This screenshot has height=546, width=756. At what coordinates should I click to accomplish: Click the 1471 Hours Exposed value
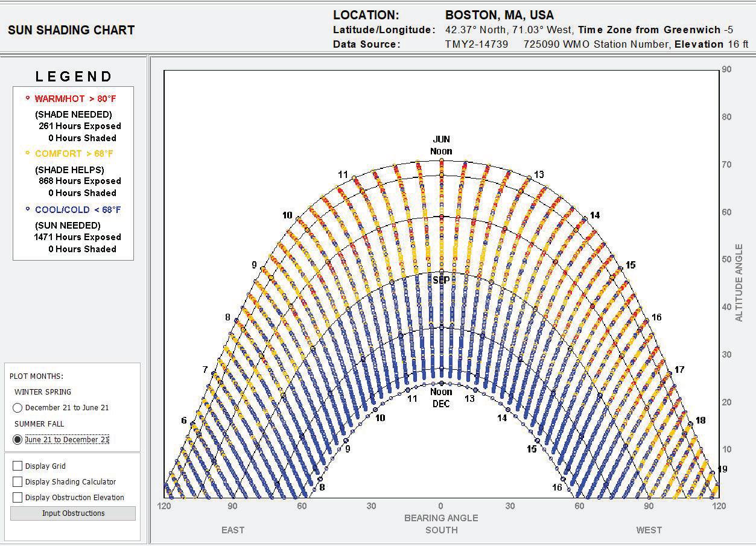pyautogui.click(x=77, y=237)
